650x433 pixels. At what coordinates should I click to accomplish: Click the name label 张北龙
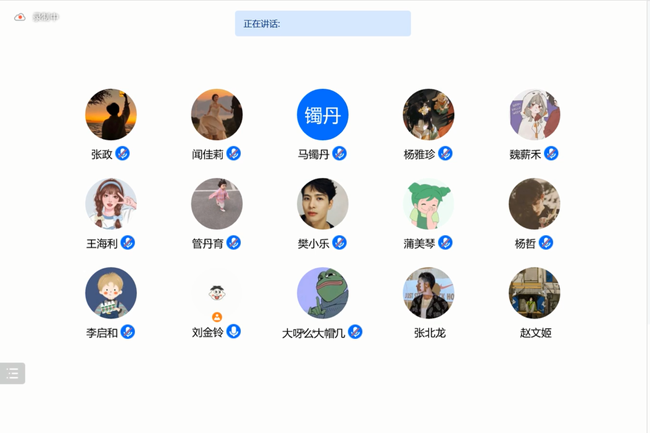coord(429,333)
